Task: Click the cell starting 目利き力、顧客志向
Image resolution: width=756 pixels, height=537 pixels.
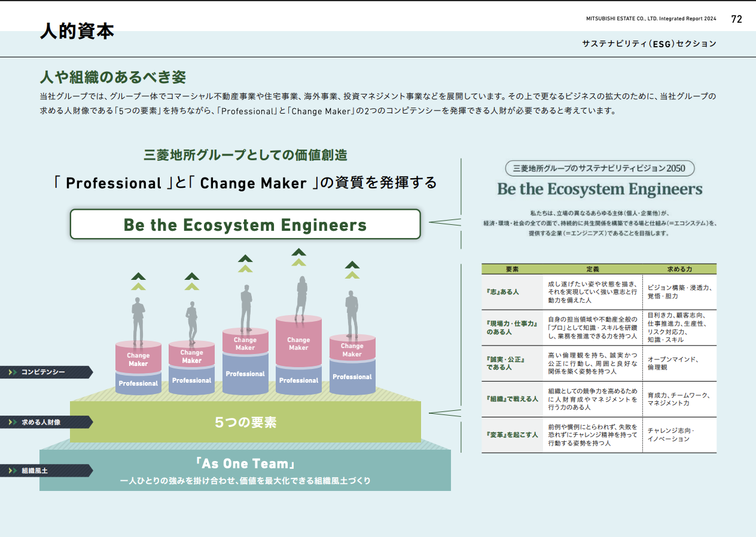Action: [677, 328]
